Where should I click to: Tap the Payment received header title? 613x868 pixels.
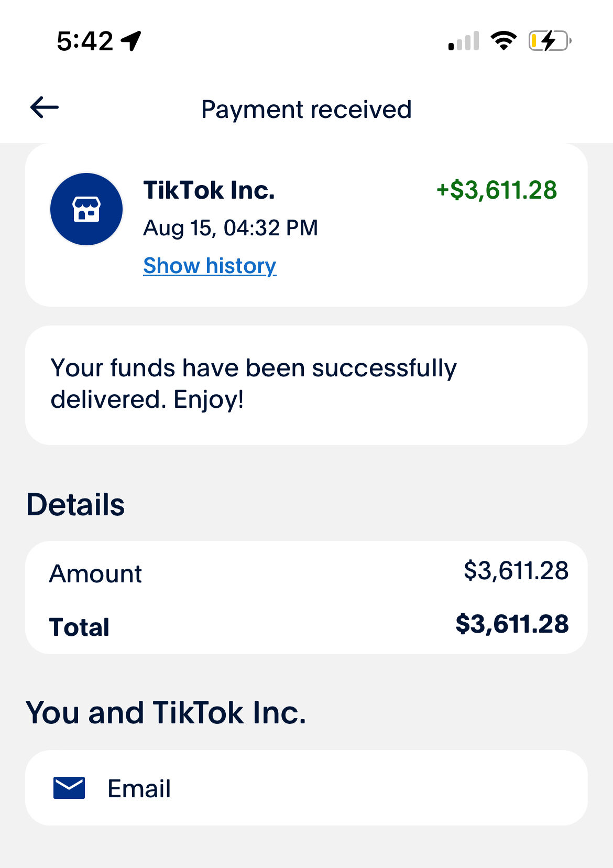[x=306, y=110]
